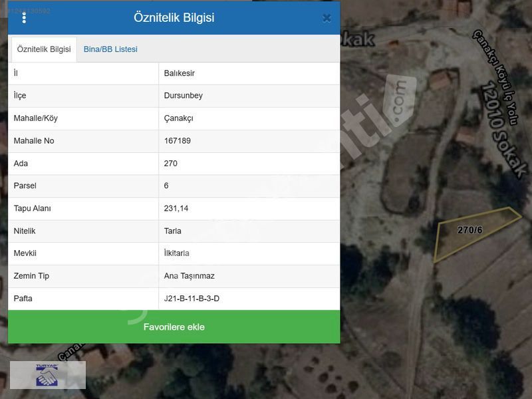
Task: Select the Çanakçı village value
Action: [x=179, y=118]
